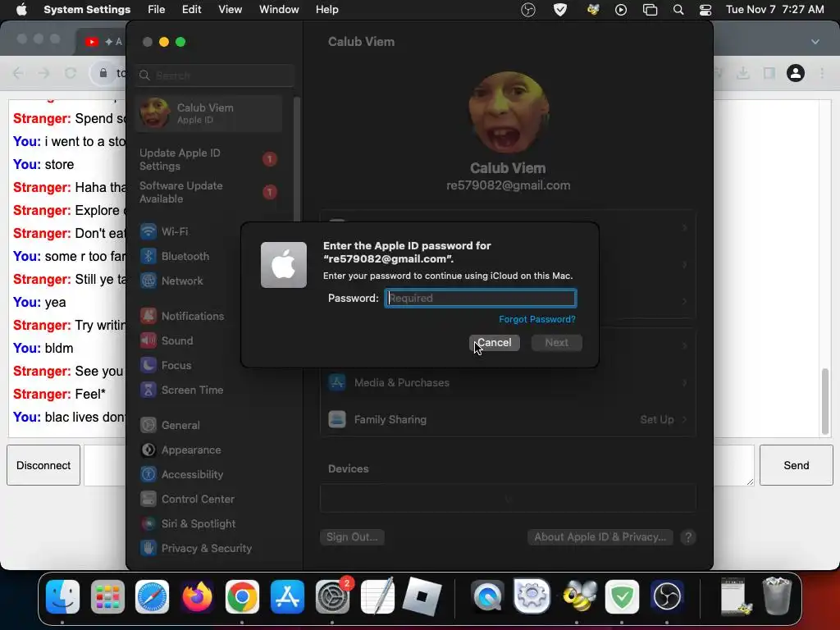Screen dimensions: 840x630
Task: Click Cancel in password dialog
Action: (x=495, y=343)
